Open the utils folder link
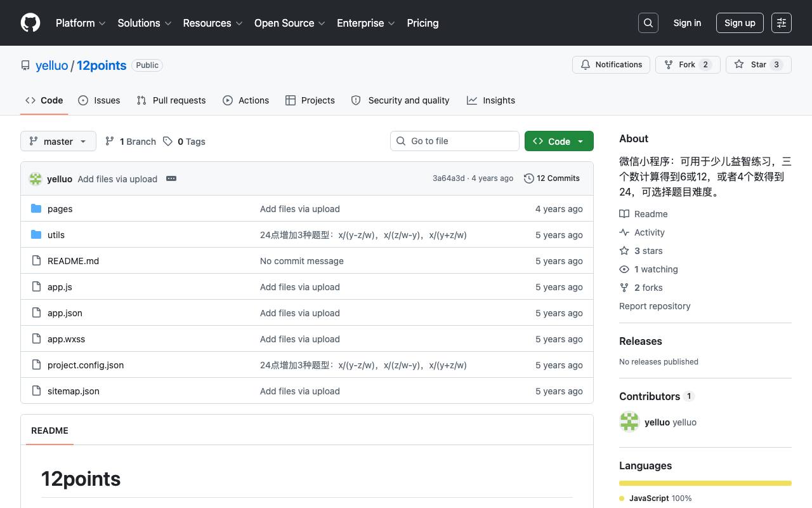The height and width of the screenshot is (508, 812). 56,235
